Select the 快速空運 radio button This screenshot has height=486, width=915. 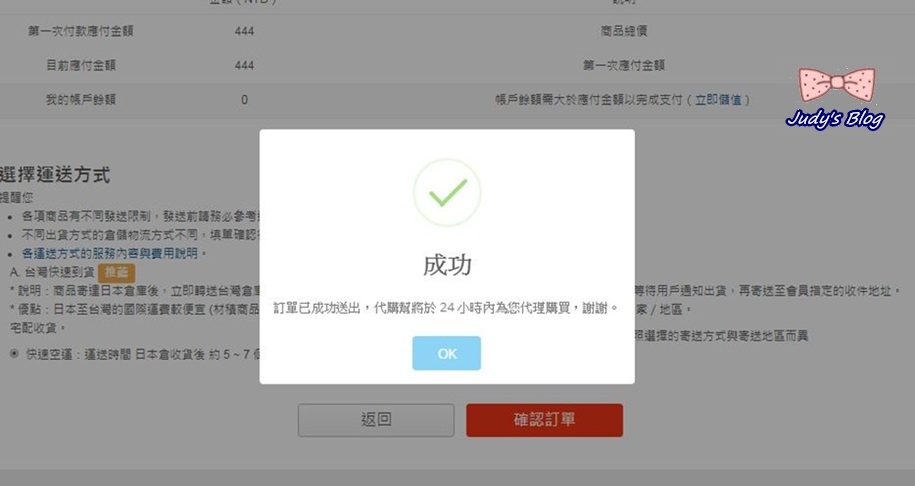[14, 354]
